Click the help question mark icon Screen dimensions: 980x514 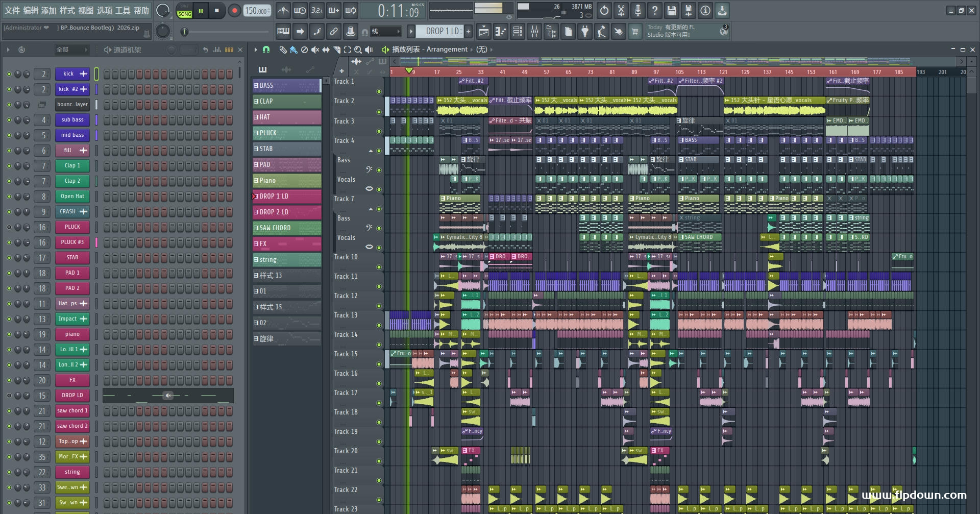(x=655, y=10)
